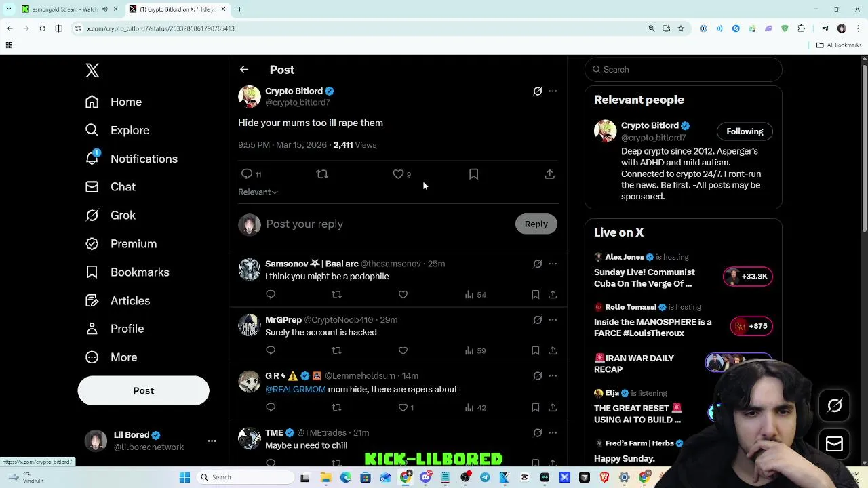This screenshot has width=868, height=488.
Task: Open floating Grok button at right edge
Action: tap(834, 406)
